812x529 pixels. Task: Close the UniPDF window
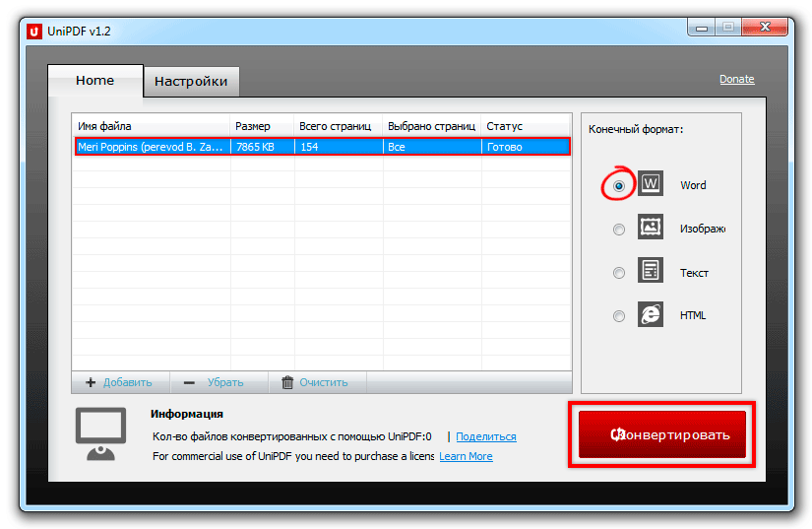(x=765, y=27)
